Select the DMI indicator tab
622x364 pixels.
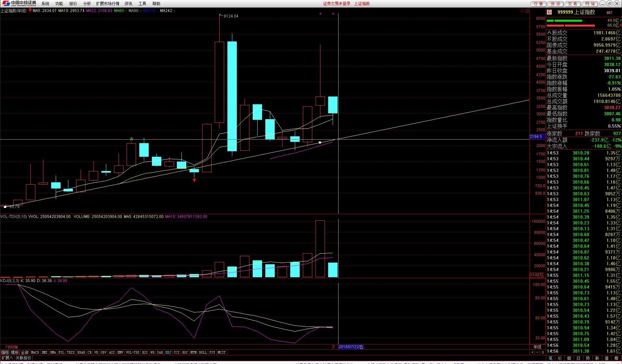click(x=44, y=352)
